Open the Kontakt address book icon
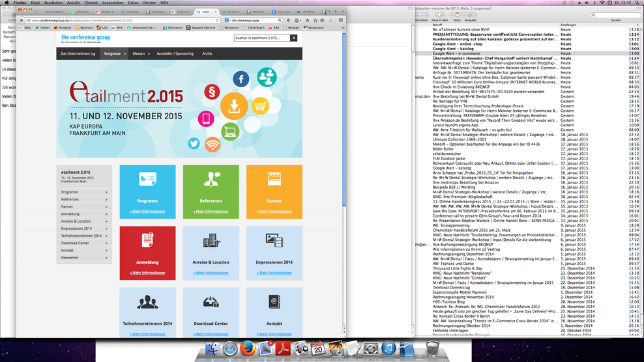644x362 pixels. pos(274,301)
